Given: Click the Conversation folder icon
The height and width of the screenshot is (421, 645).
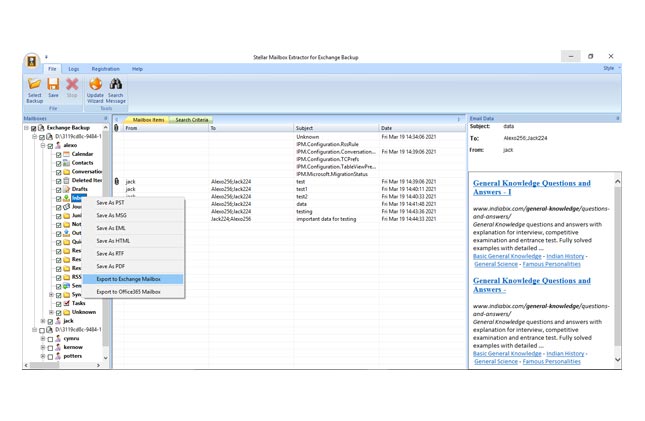Looking at the screenshot, I should click(66, 172).
